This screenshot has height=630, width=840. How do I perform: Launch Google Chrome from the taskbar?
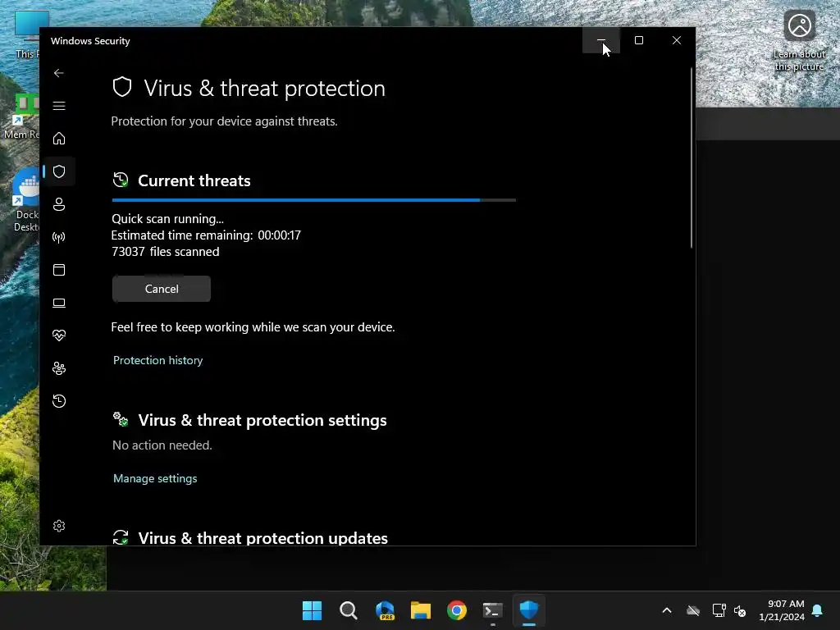(x=457, y=610)
